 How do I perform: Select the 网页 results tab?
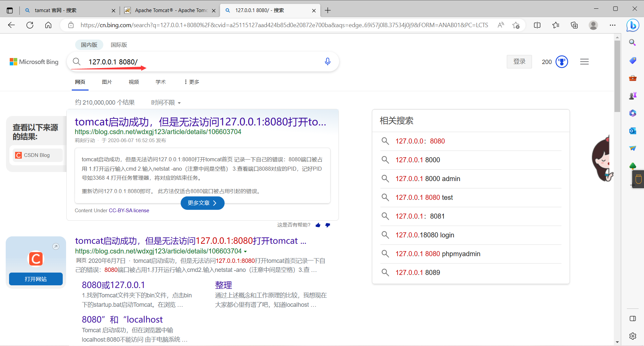[x=80, y=82]
